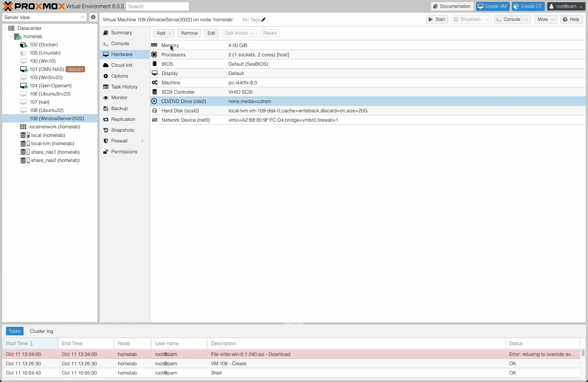Click the Help button
Viewport: 588px width, 382px height.
coord(571,19)
